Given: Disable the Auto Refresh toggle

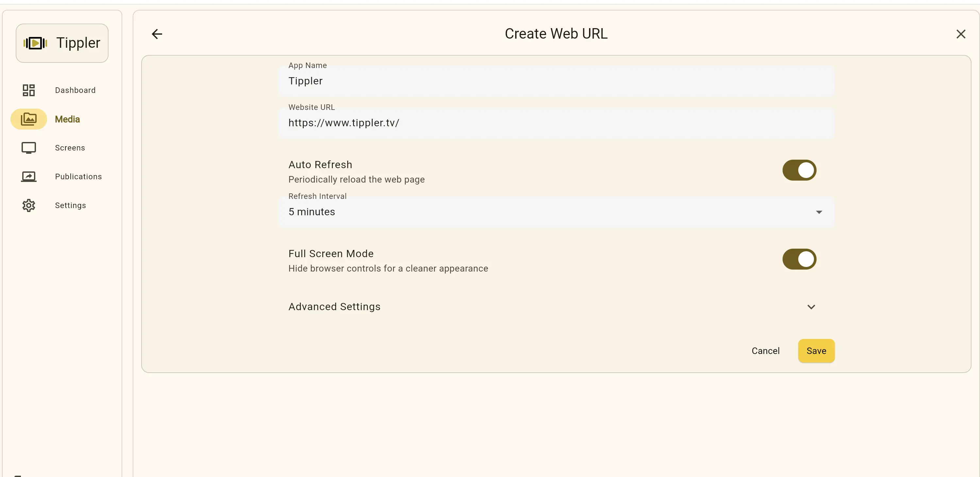Looking at the screenshot, I should coord(799,170).
